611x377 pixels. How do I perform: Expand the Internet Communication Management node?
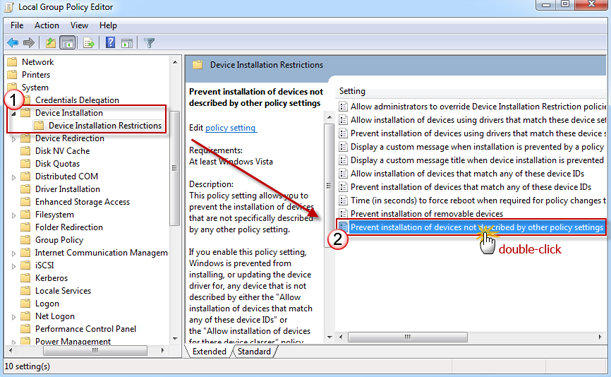[x=14, y=253]
